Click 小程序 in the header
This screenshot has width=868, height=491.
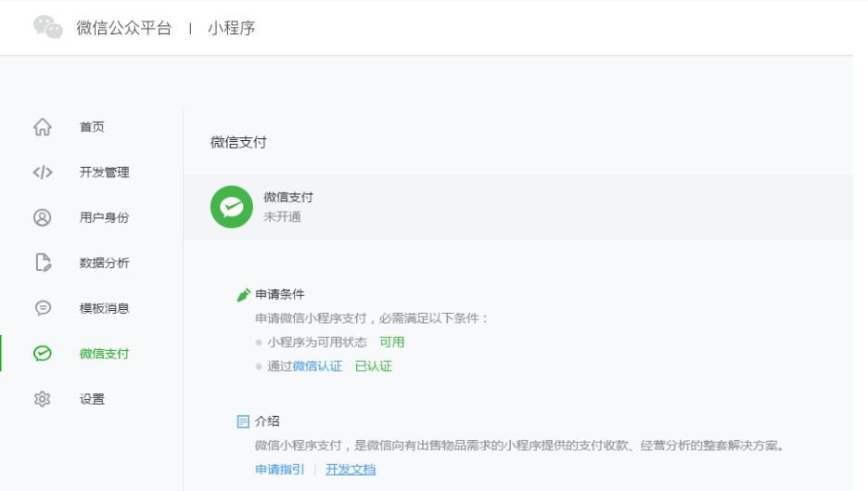232,28
